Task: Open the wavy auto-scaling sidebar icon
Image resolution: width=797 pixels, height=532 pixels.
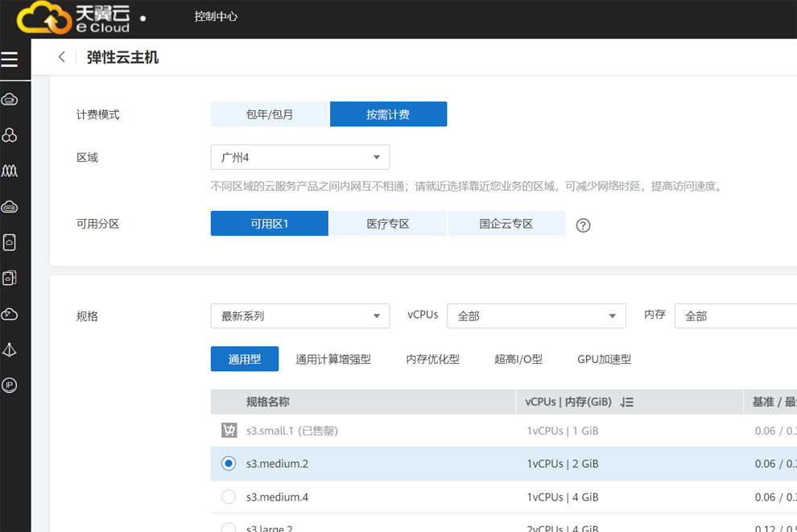Action: click(x=9, y=171)
